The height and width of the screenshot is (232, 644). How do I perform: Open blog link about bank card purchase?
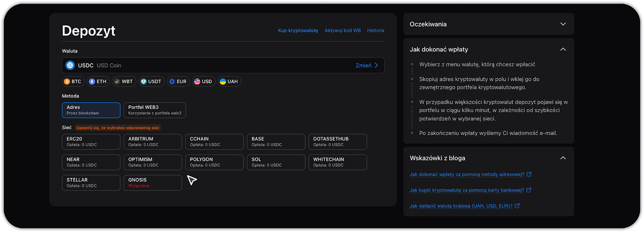click(x=467, y=190)
